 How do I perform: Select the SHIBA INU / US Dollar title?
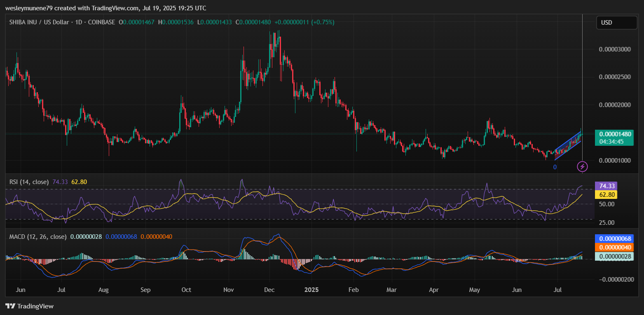(x=39, y=22)
